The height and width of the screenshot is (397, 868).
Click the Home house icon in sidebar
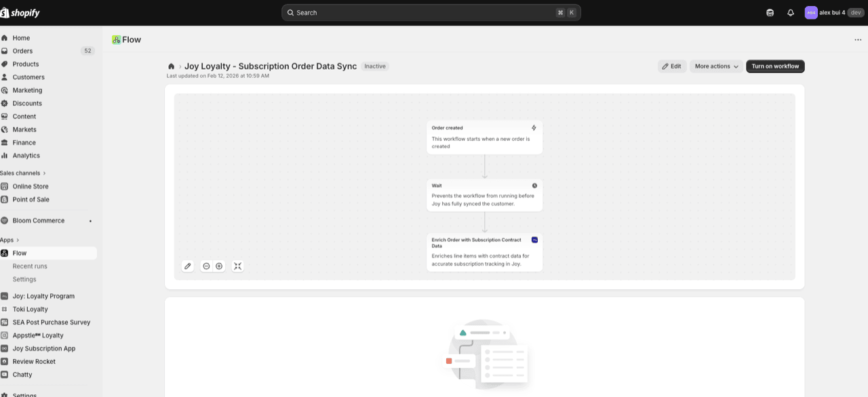coord(5,38)
